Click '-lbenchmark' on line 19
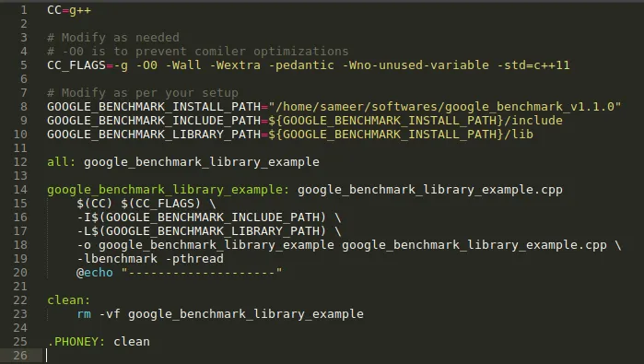Viewport: 644px width, 364px height. (117, 259)
